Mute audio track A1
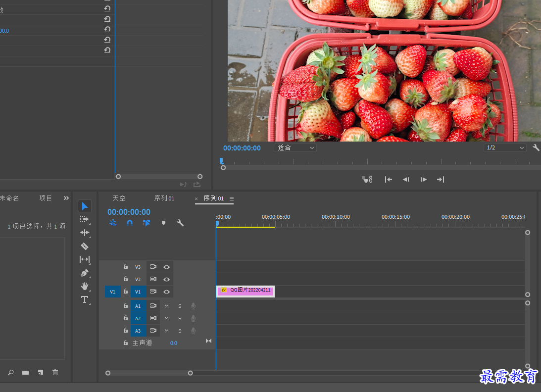The height and width of the screenshot is (392, 541). click(167, 306)
